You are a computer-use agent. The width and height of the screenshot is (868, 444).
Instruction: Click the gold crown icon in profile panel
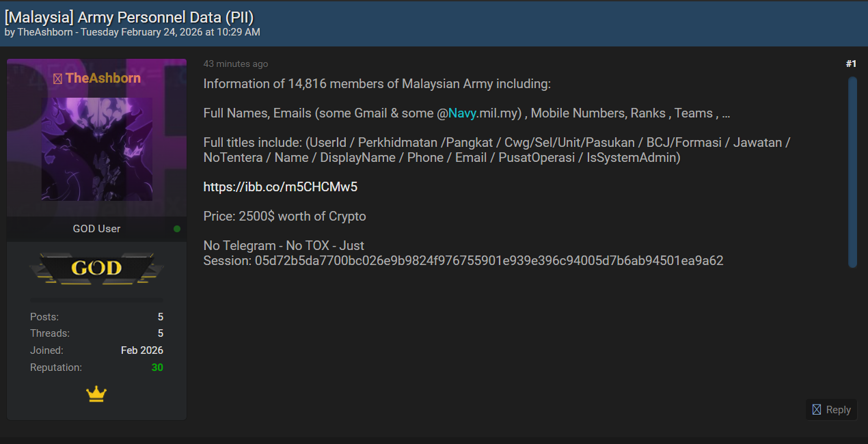pyautogui.click(x=96, y=394)
